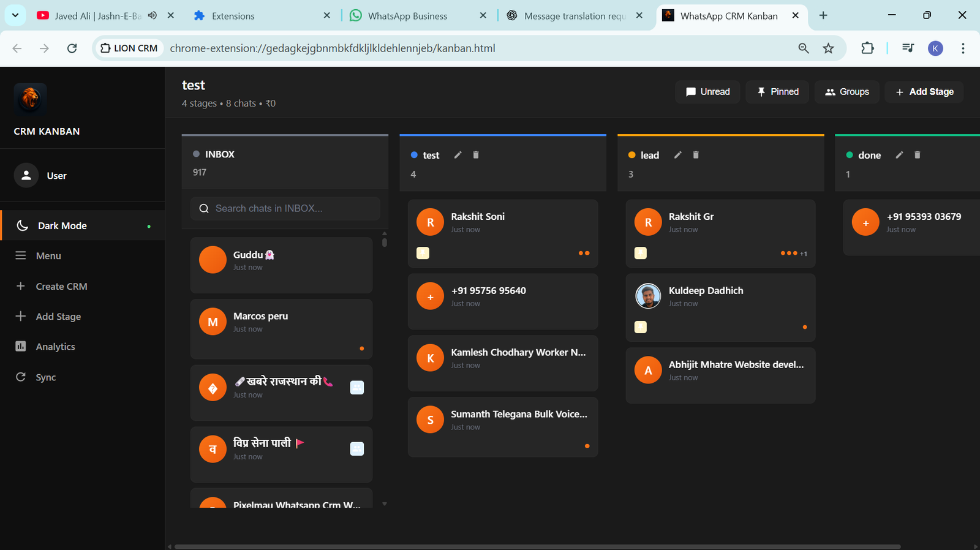Open media controls icon in Chrome toolbar
Viewport: 980px width, 550px height.
908,48
